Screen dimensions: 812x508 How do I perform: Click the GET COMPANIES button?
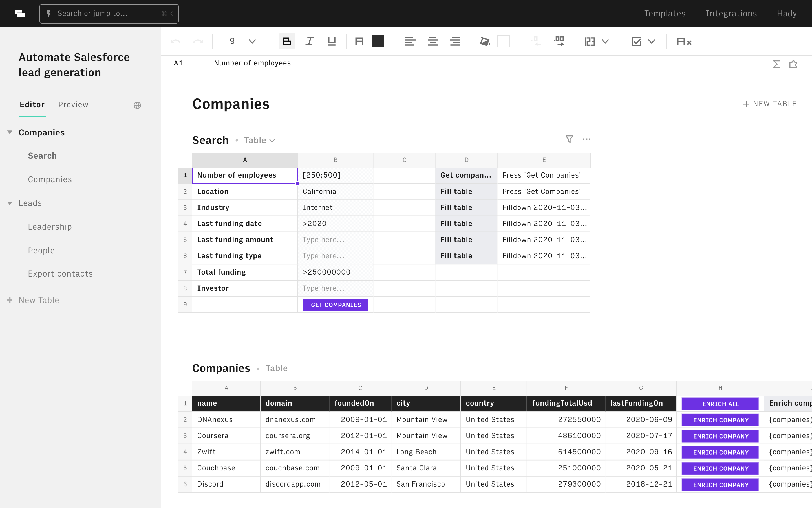[x=335, y=305]
